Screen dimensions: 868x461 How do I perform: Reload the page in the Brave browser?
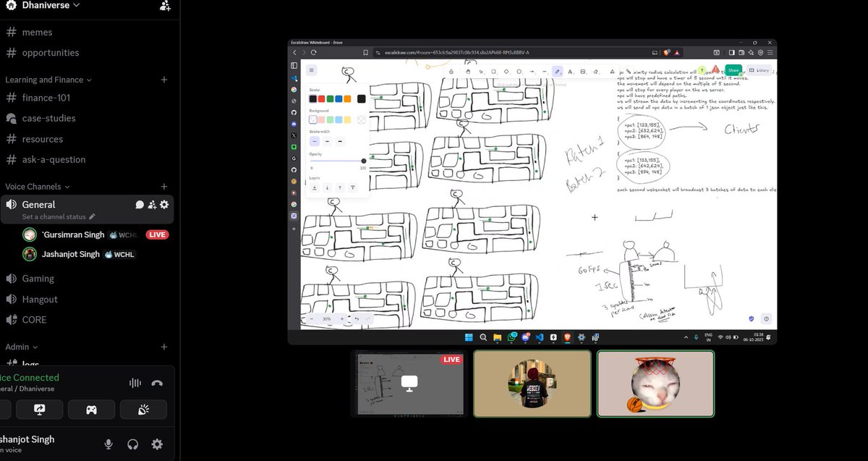pyautogui.click(x=313, y=53)
